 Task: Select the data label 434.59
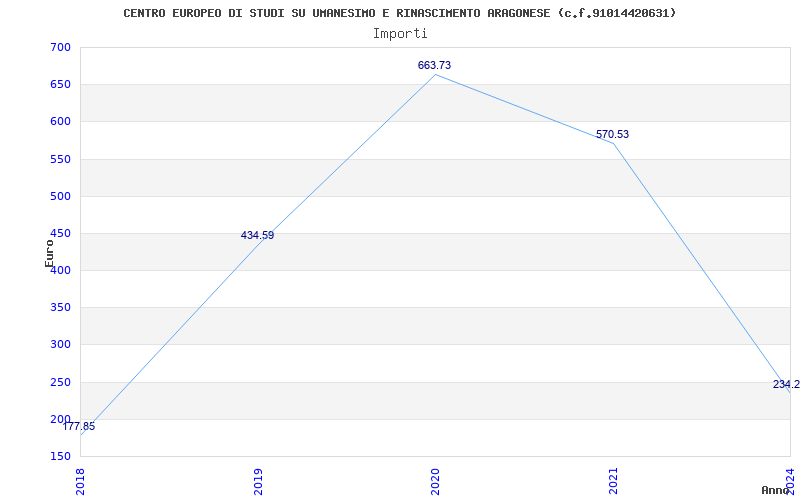click(x=257, y=235)
